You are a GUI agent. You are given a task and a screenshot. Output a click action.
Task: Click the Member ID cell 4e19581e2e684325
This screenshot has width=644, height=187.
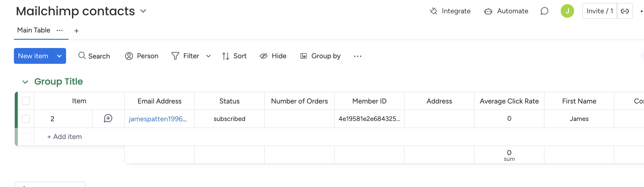(x=369, y=119)
